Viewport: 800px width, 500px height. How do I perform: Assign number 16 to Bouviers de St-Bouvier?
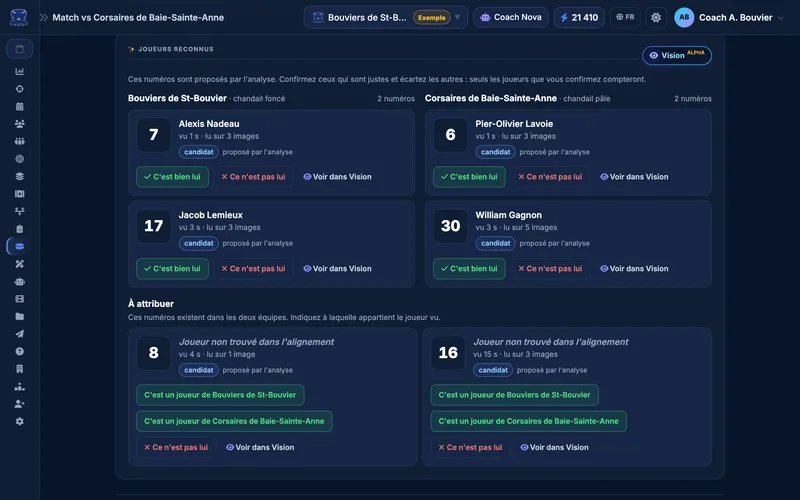514,395
